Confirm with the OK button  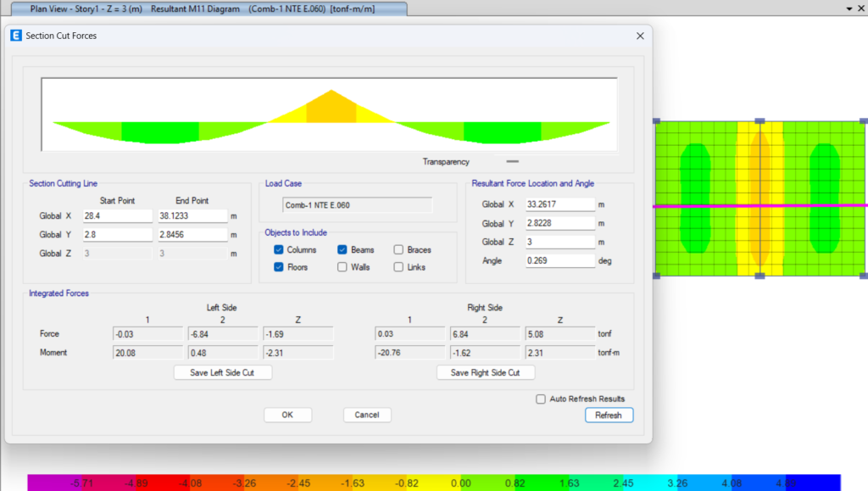point(287,415)
